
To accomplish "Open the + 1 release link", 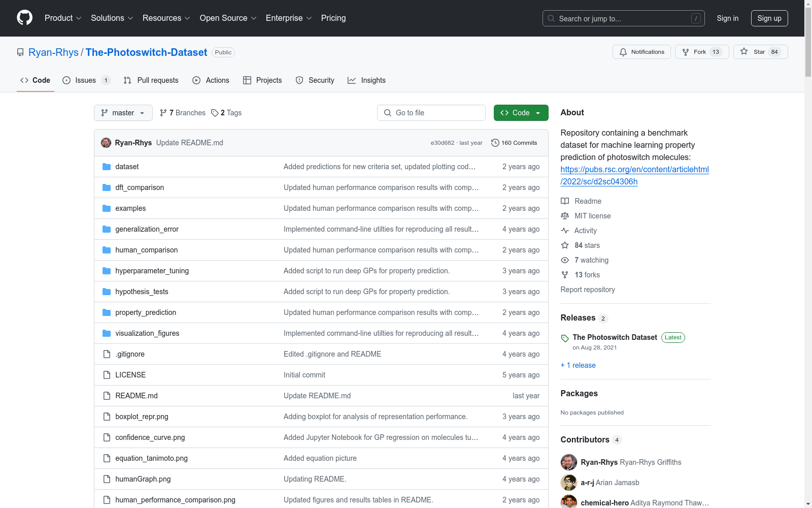I will click(578, 365).
